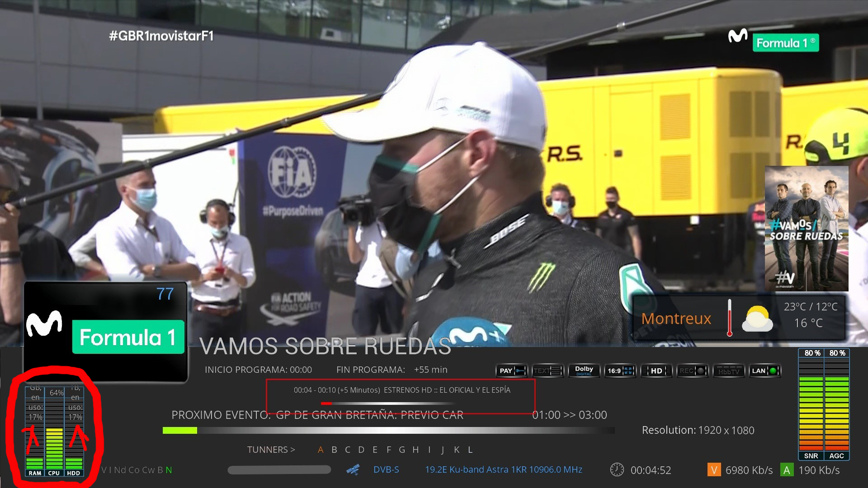Select tuner F in the TUNNERS row

(389, 450)
